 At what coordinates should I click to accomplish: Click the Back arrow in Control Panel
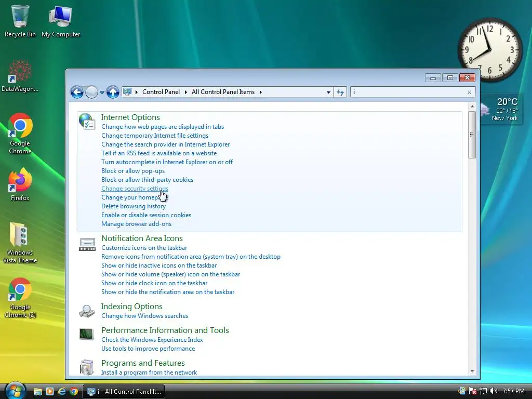[x=77, y=92]
